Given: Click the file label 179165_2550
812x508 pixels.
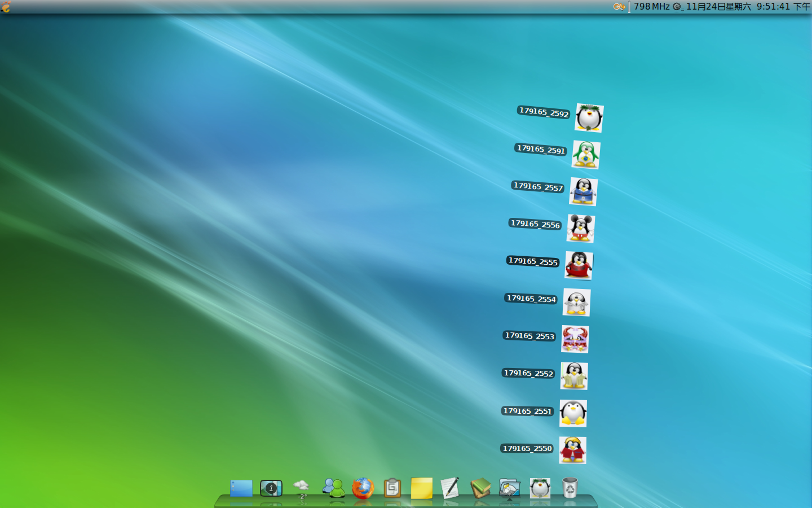Looking at the screenshot, I should 527,448.
